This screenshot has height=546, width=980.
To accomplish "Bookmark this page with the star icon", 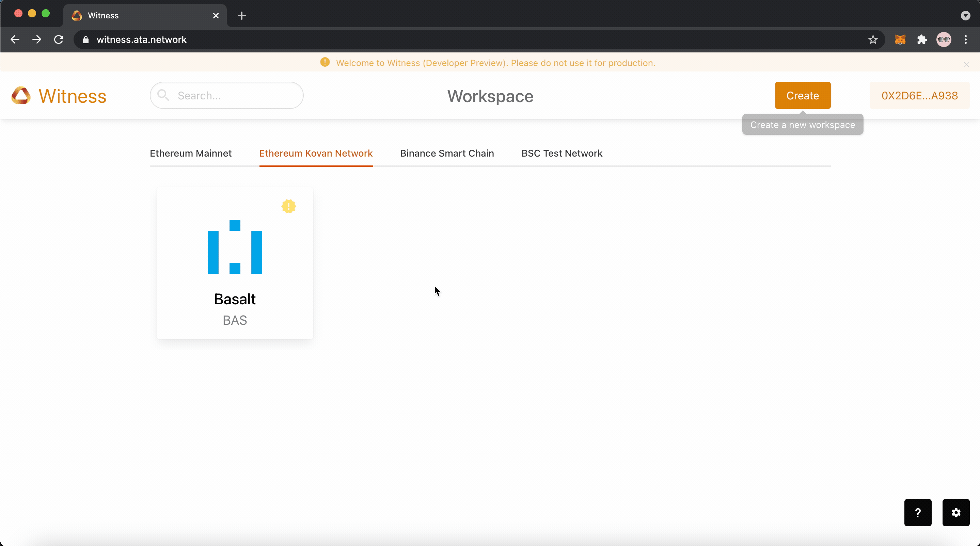I will 873,39.
